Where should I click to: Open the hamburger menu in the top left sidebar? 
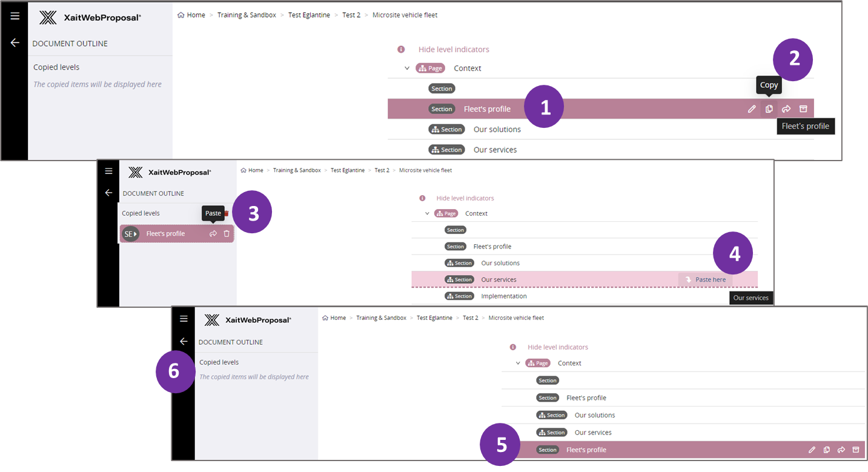click(x=15, y=16)
